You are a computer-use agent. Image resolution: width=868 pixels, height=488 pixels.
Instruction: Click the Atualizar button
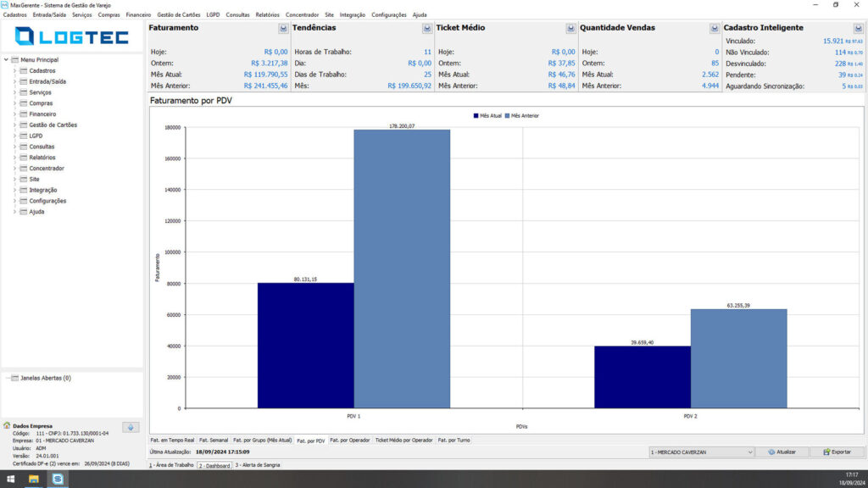[782, 452]
